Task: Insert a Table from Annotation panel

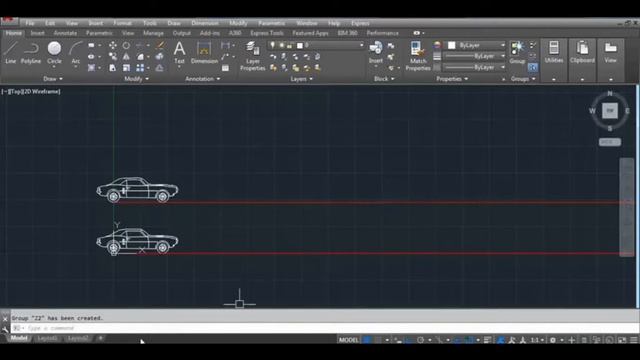Action: (225, 68)
